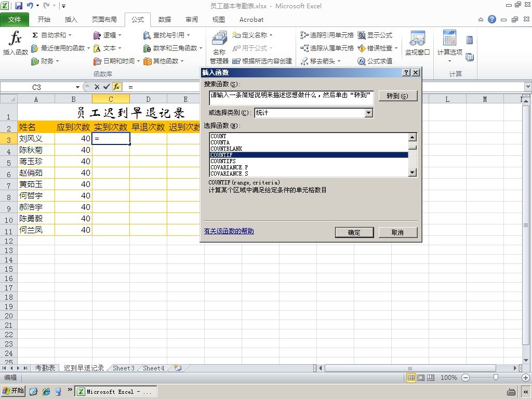Screen dimensions: 532x399
Task: Click the Save icon in quick access toolbar
Action: pyautogui.click(x=19, y=5)
